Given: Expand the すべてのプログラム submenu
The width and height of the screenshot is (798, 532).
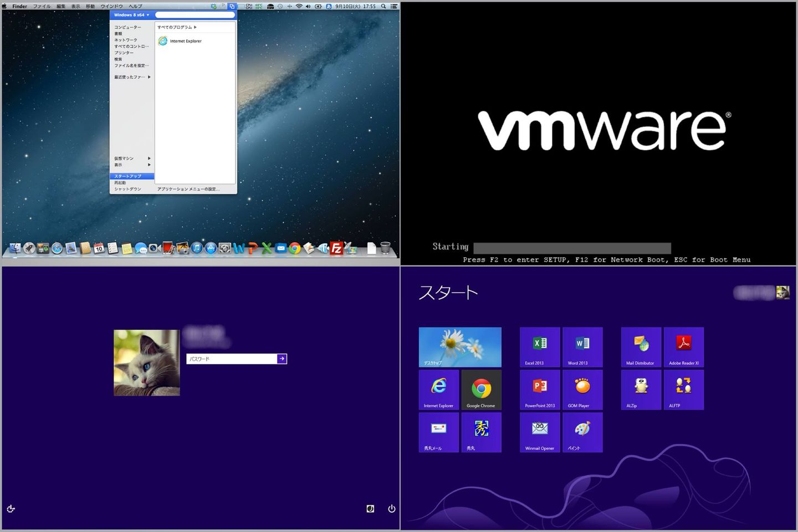Looking at the screenshot, I should click(x=177, y=27).
